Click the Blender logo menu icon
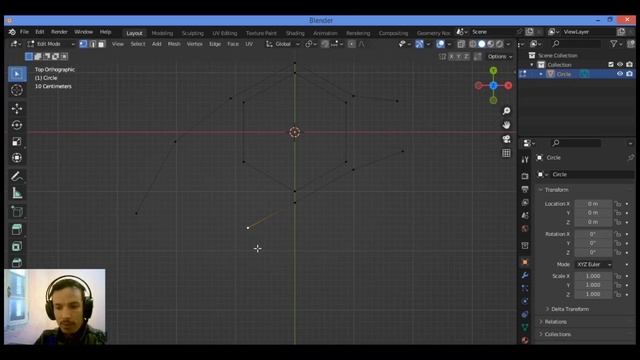 [x=12, y=32]
